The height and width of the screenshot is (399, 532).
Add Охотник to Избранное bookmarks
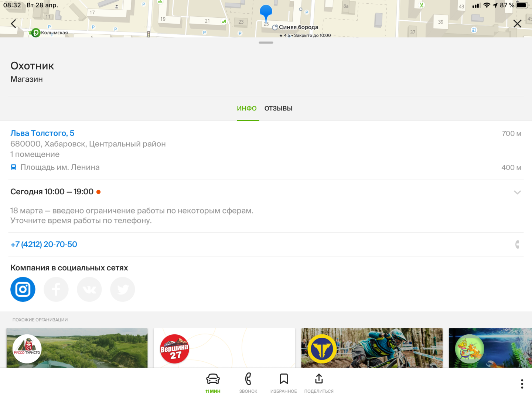283,382
